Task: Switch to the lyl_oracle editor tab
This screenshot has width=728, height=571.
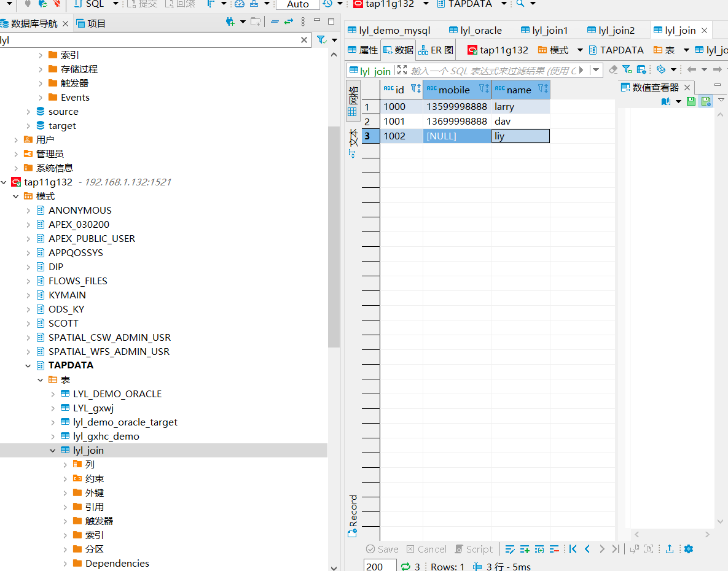Action: pos(476,30)
